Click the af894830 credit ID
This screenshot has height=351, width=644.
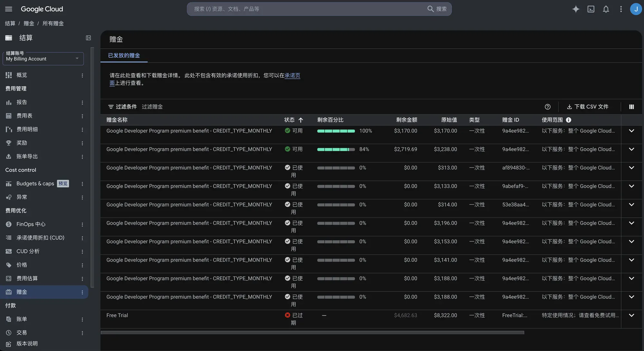516,168
